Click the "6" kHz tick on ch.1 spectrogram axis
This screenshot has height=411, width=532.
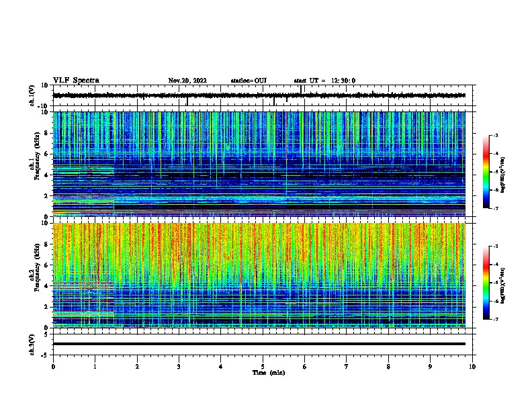pyautogui.click(x=46, y=154)
